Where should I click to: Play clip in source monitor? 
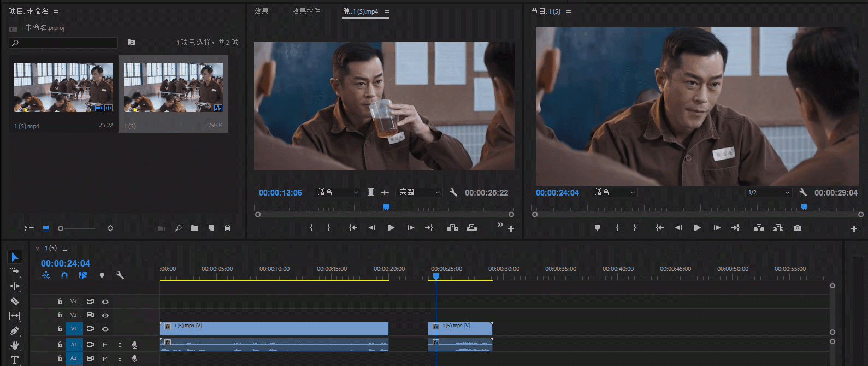tap(391, 228)
